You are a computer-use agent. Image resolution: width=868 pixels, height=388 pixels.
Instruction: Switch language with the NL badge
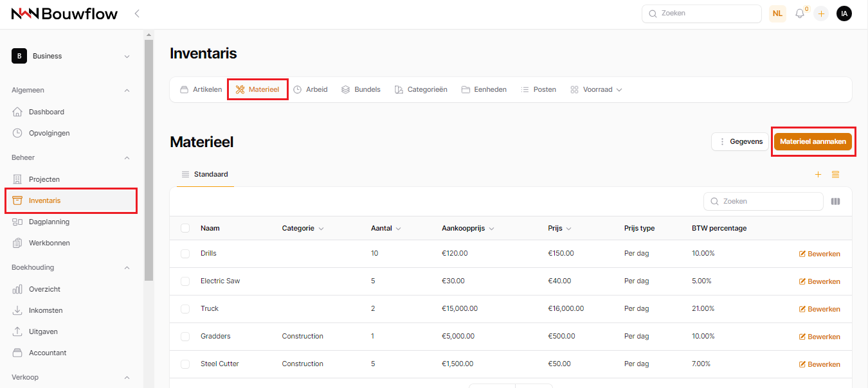777,13
